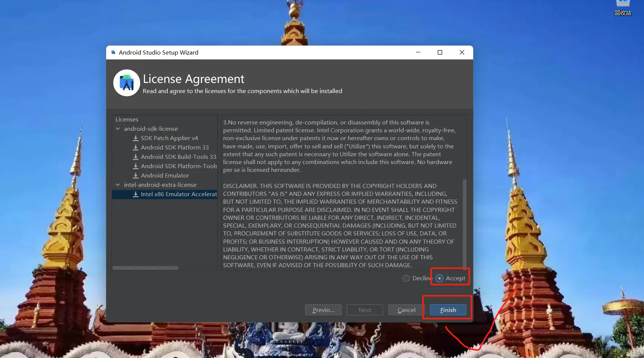Open the Recycle Bin desktop icon
This screenshot has height=358, width=644.
click(x=623, y=7)
